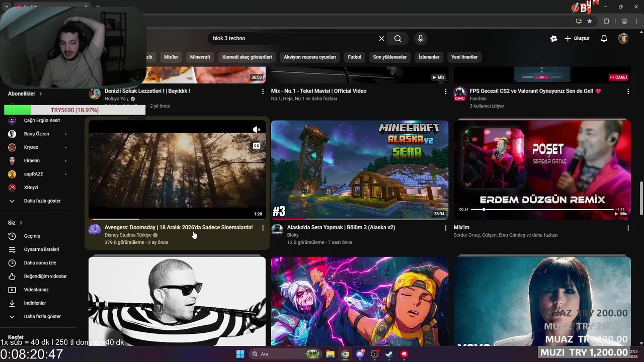Open Kryzex subscription
This screenshot has width=644, height=362.
click(38, 147)
